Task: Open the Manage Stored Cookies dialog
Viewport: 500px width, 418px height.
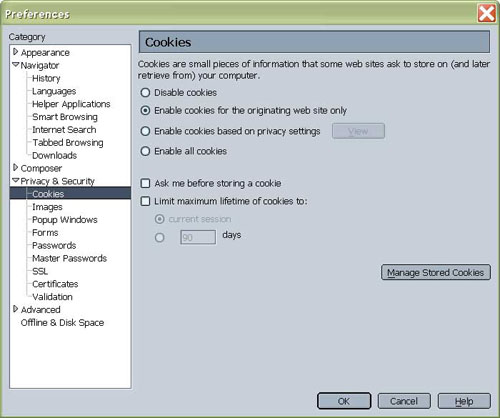Action: tap(436, 272)
